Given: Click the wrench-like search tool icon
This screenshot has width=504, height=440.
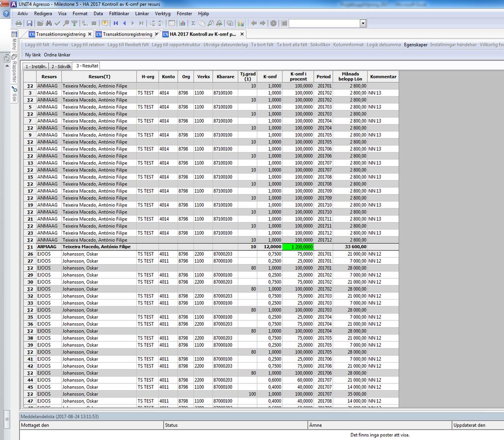Looking at the screenshot, I should pyautogui.click(x=66, y=23).
